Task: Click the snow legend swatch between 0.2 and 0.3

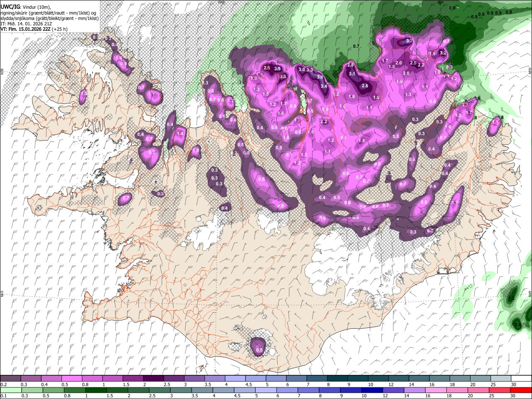Action: coord(10,379)
